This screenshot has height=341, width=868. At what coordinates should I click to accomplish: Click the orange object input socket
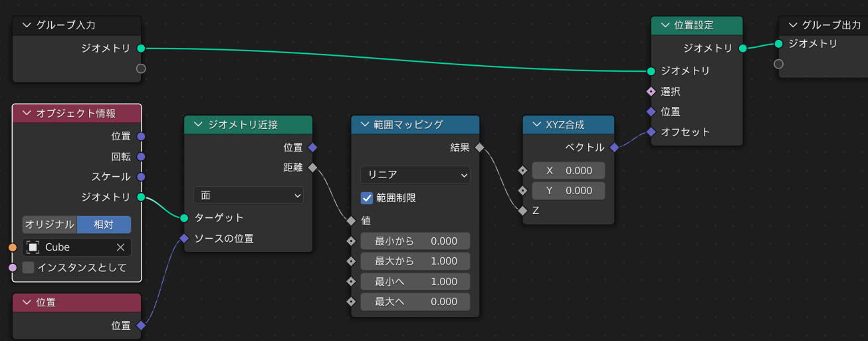[x=13, y=247]
